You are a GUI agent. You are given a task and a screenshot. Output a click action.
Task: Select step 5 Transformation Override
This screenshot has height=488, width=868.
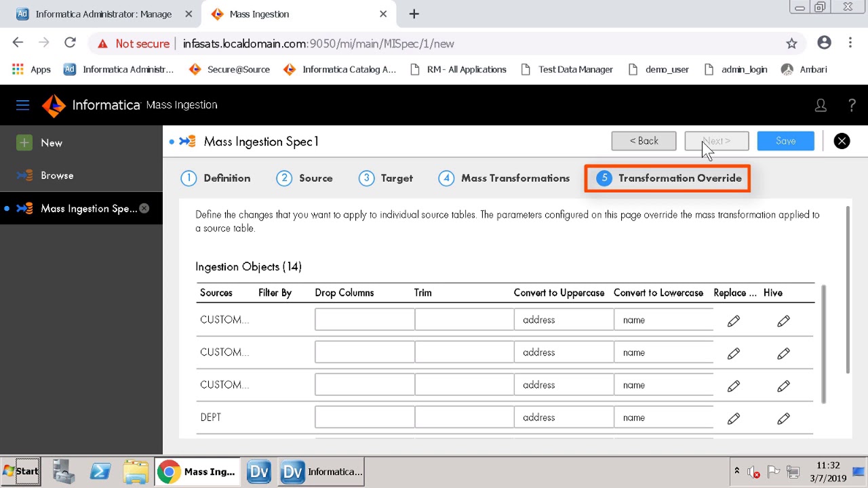coord(668,178)
